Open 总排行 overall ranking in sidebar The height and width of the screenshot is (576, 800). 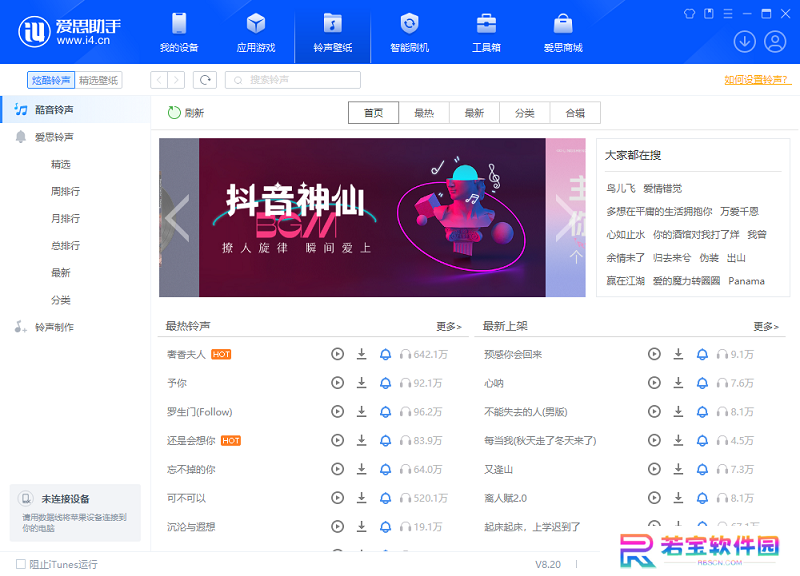[x=65, y=245]
